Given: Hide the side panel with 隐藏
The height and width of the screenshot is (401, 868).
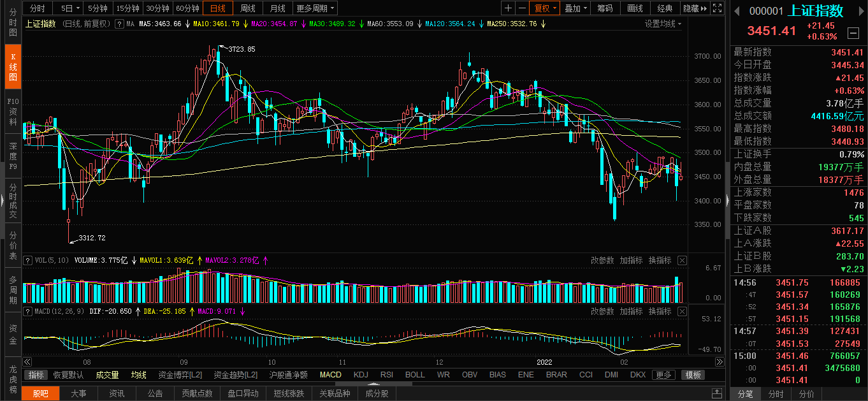Looking at the screenshot, I should (694, 8).
